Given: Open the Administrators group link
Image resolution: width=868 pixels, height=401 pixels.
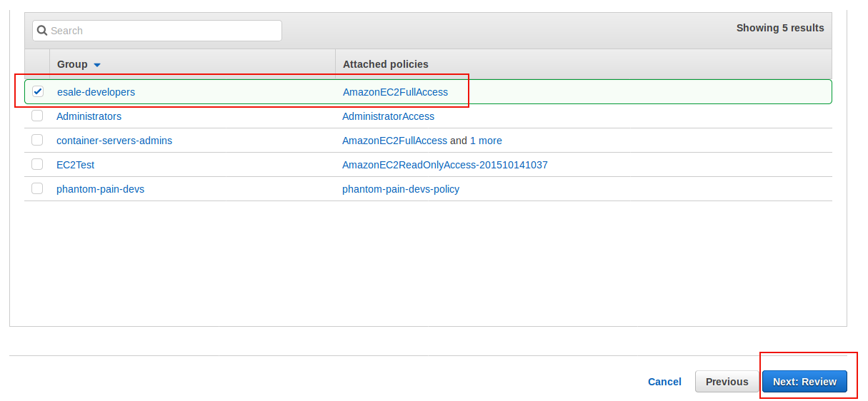Looking at the screenshot, I should 89,116.
